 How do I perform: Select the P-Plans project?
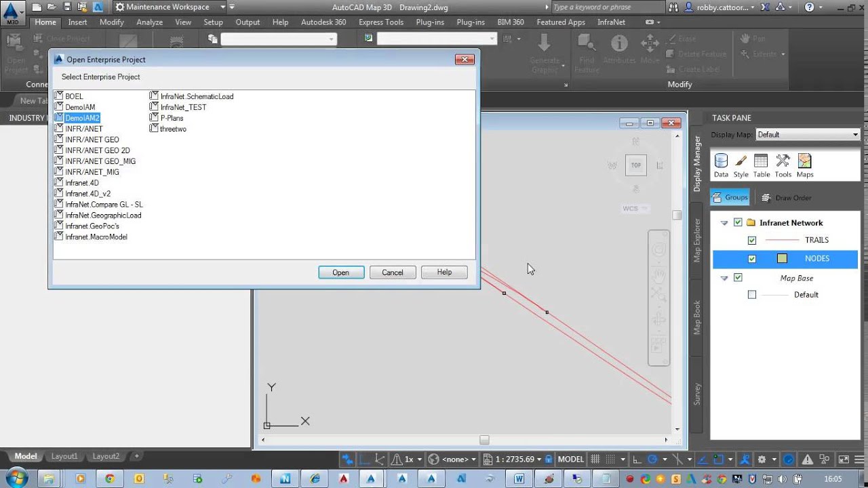coord(172,118)
